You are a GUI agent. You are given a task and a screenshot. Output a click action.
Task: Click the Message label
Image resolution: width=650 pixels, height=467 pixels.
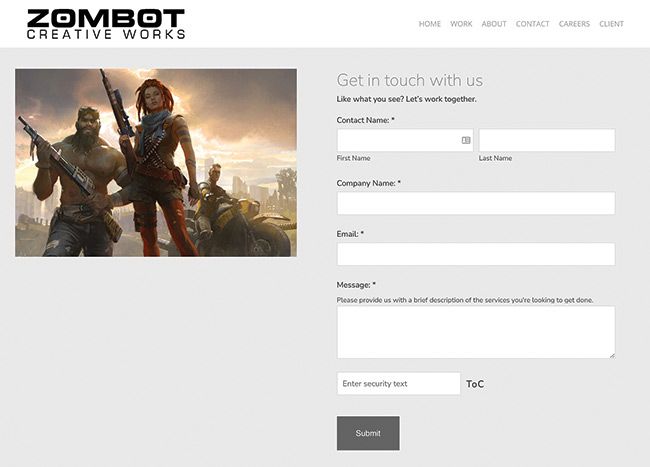(356, 285)
